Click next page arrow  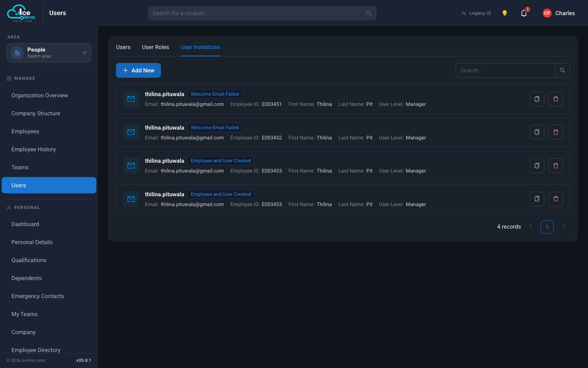click(563, 227)
